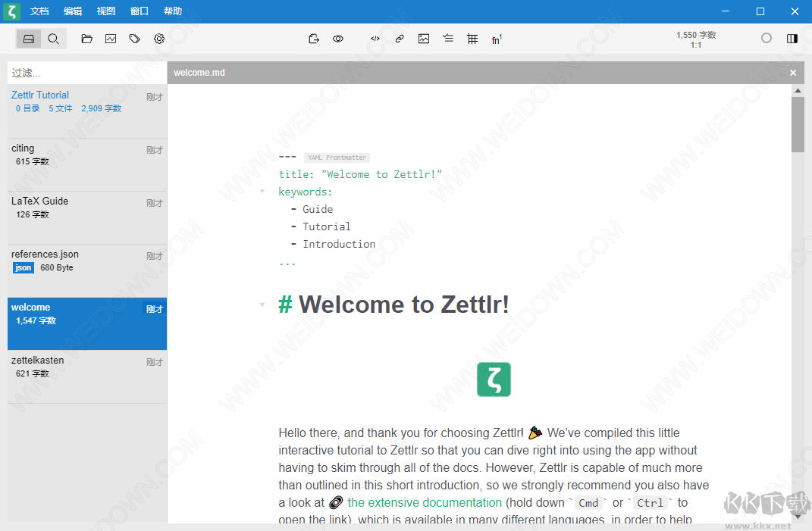Select the welcome file entry

[87, 324]
